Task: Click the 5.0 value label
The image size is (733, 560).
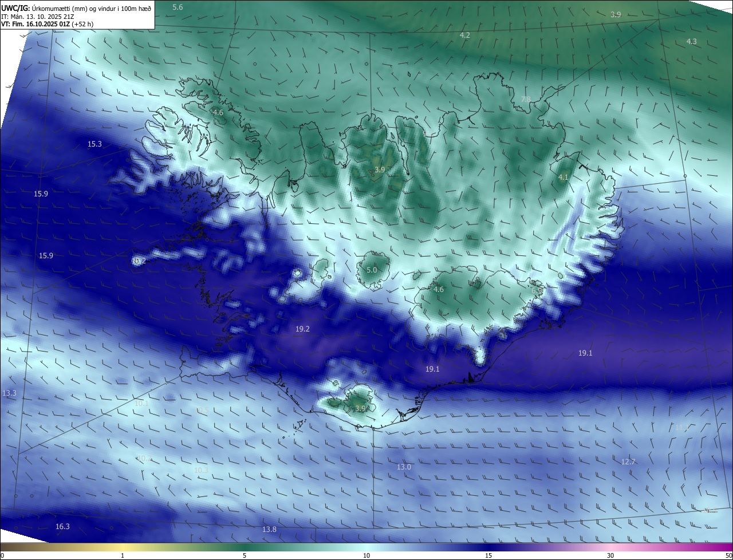Action: click(372, 270)
